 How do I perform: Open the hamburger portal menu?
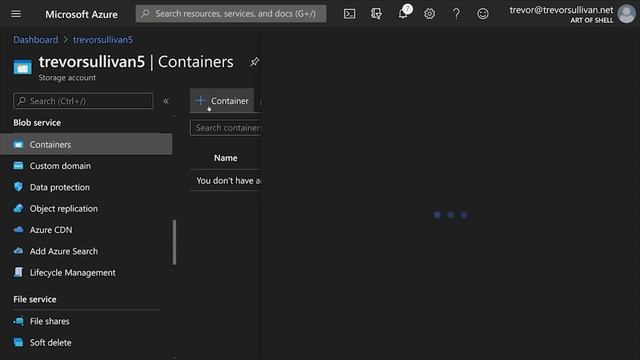coord(16,14)
